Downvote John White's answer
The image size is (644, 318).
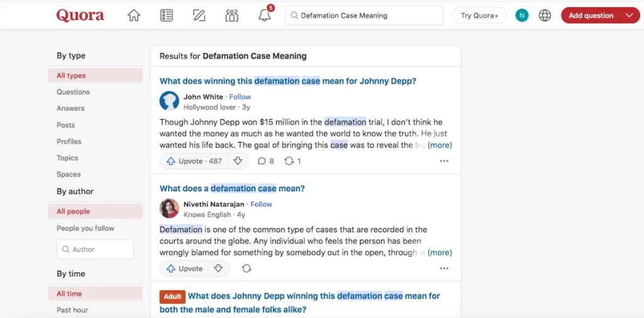click(x=238, y=161)
